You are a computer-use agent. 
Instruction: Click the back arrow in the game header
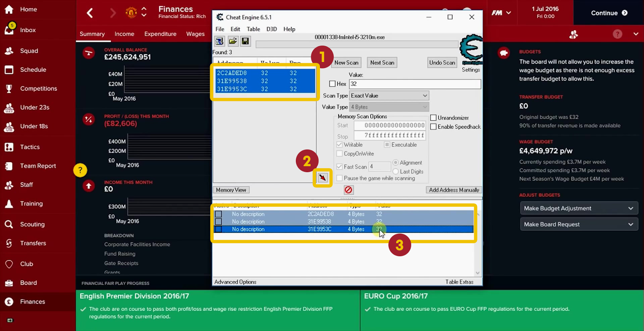90,13
